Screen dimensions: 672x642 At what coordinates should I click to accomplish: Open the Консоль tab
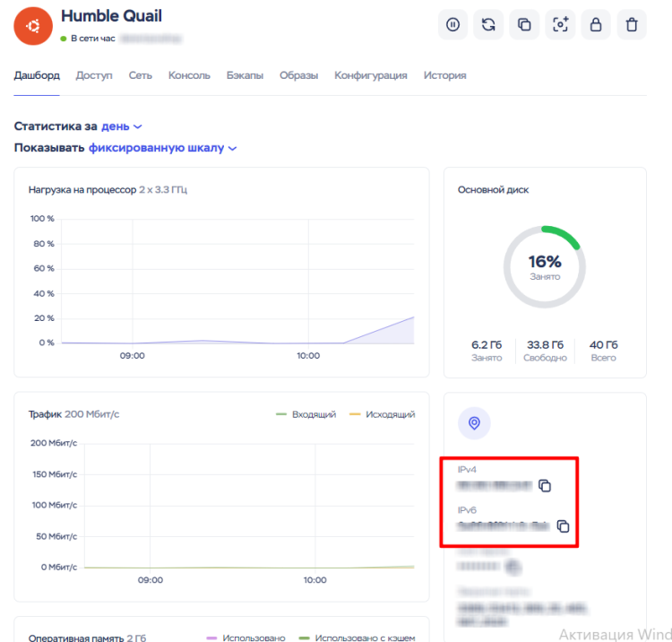189,76
